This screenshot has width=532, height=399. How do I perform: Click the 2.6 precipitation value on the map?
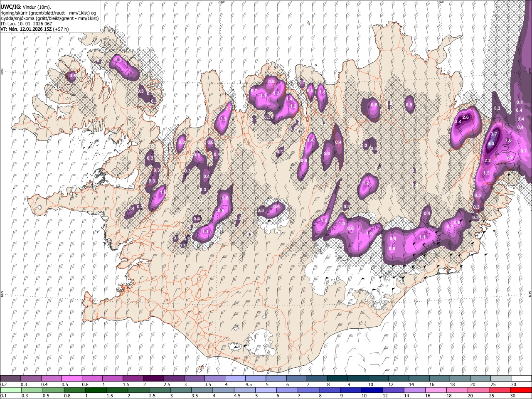coord(465,118)
